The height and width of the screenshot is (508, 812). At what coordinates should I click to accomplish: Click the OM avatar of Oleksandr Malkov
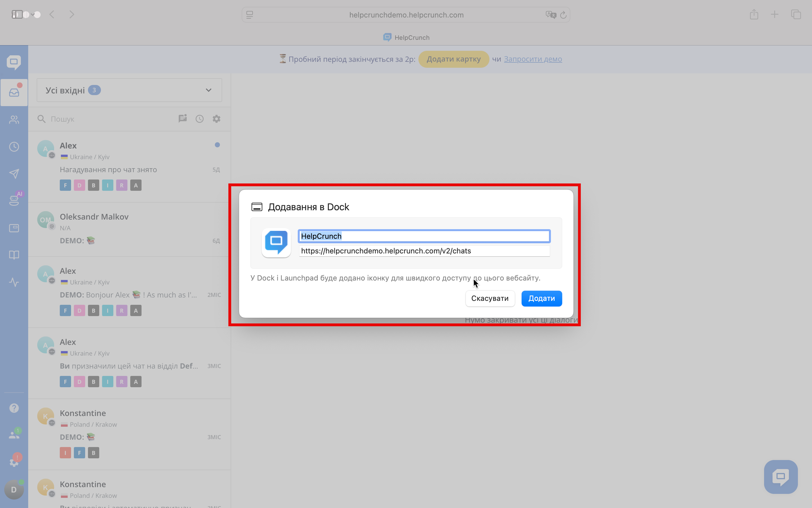[x=46, y=220]
